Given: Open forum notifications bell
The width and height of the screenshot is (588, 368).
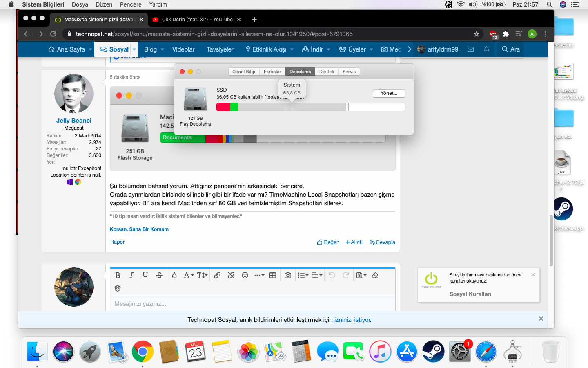Looking at the screenshot, I should [x=486, y=49].
